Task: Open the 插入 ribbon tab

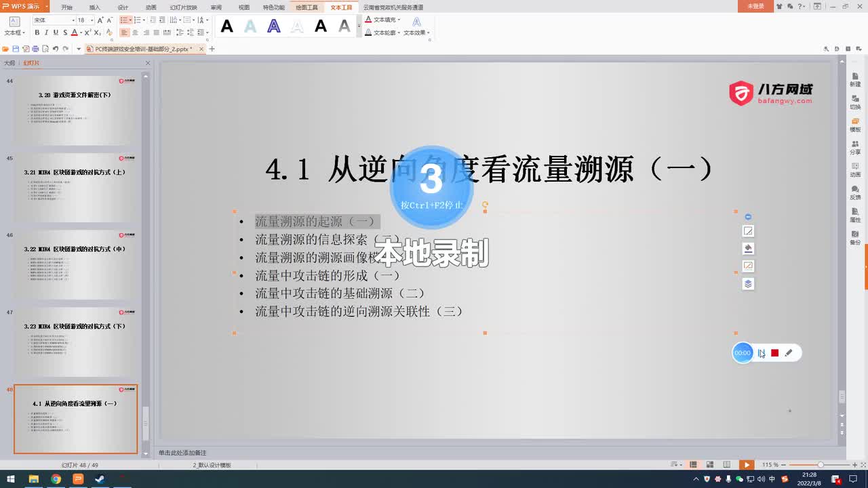Action: click(95, 7)
